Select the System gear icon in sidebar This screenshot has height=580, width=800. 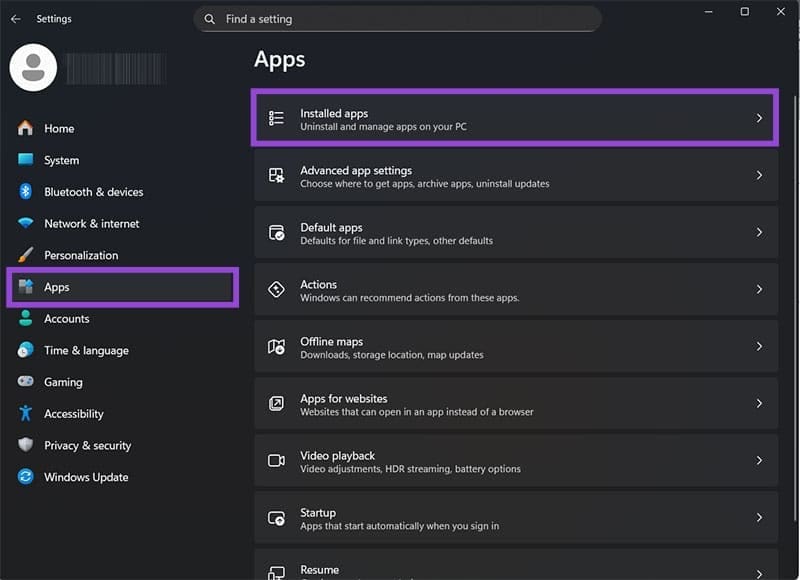point(25,160)
